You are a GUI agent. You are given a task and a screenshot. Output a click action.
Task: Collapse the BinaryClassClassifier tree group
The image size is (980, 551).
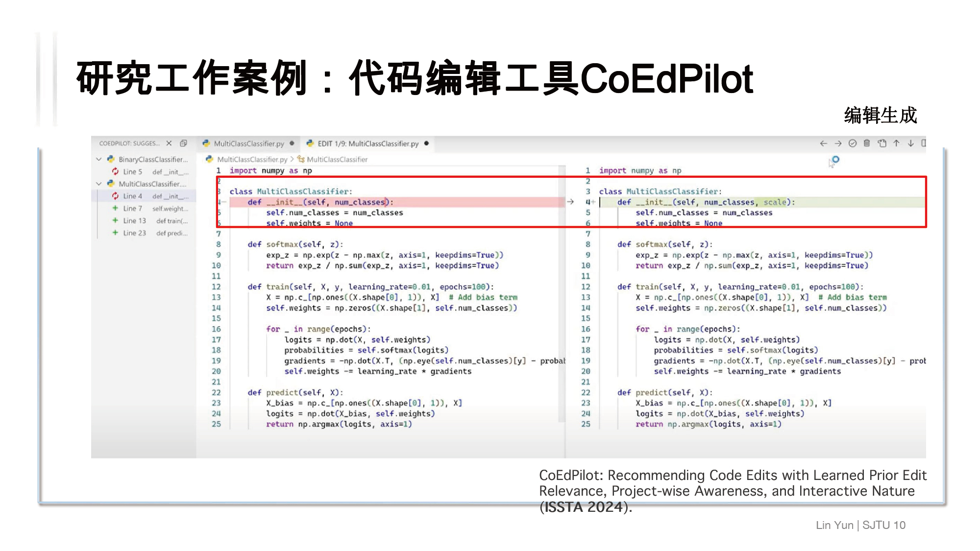[x=98, y=159]
